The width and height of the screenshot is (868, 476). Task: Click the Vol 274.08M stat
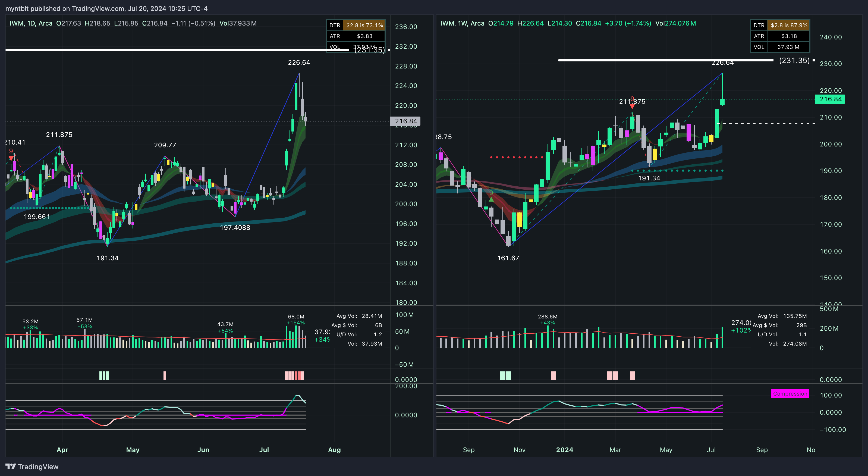(x=788, y=344)
